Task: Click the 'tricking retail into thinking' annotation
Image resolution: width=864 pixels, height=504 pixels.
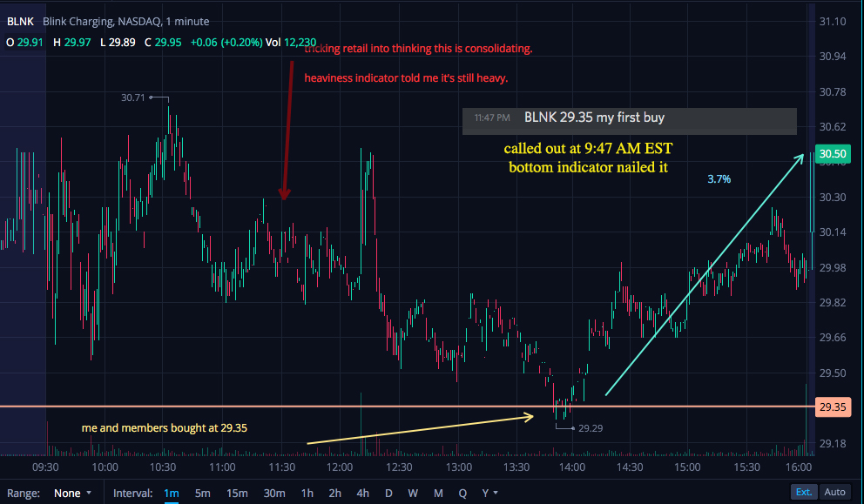Action: [x=419, y=49]
